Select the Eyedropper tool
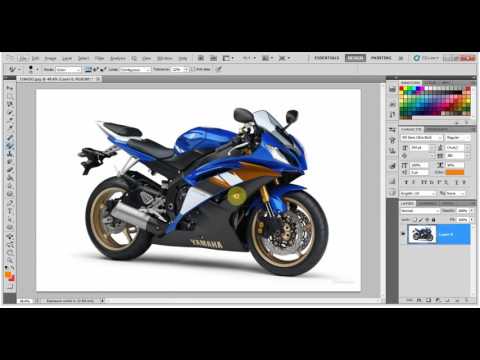 tap(10, 129)
